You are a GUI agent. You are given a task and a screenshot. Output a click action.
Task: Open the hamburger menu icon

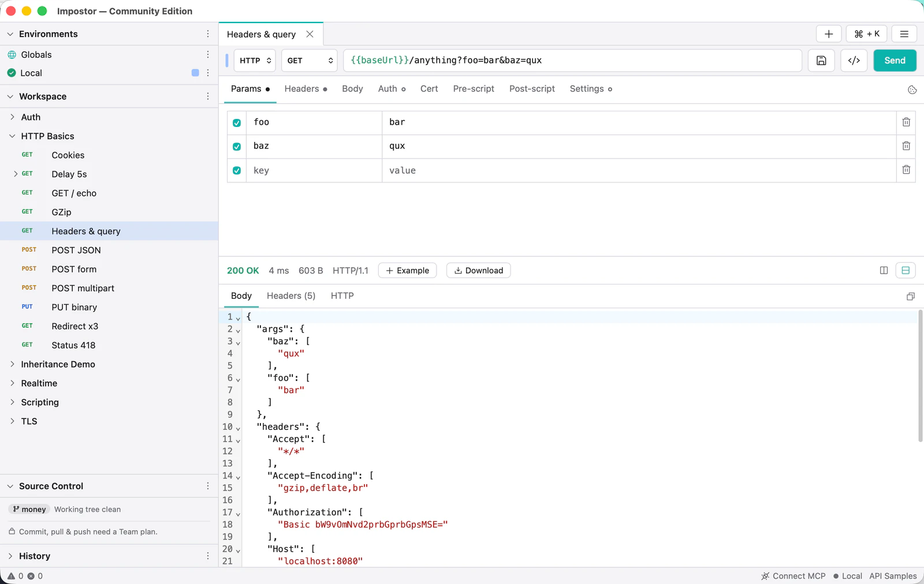(904, 34)
